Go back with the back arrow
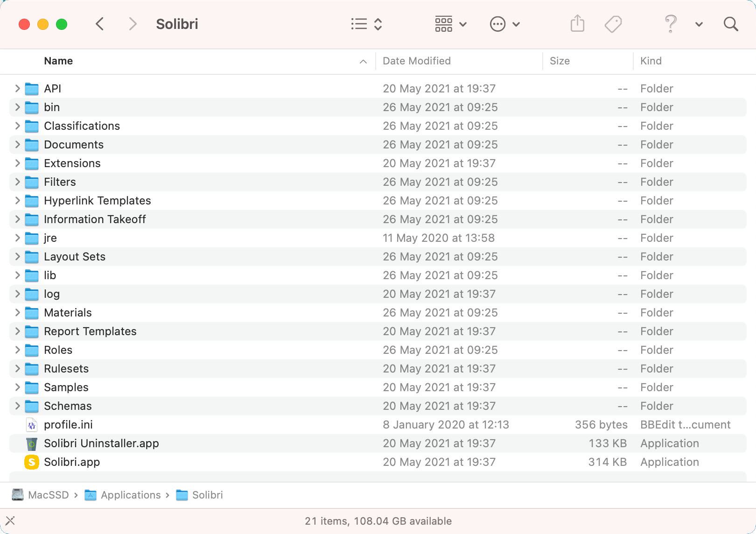 click(x=99, y=24)
